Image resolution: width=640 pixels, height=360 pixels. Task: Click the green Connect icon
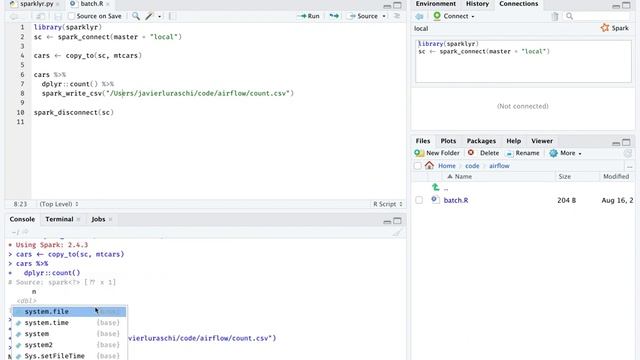pos(437,16)
